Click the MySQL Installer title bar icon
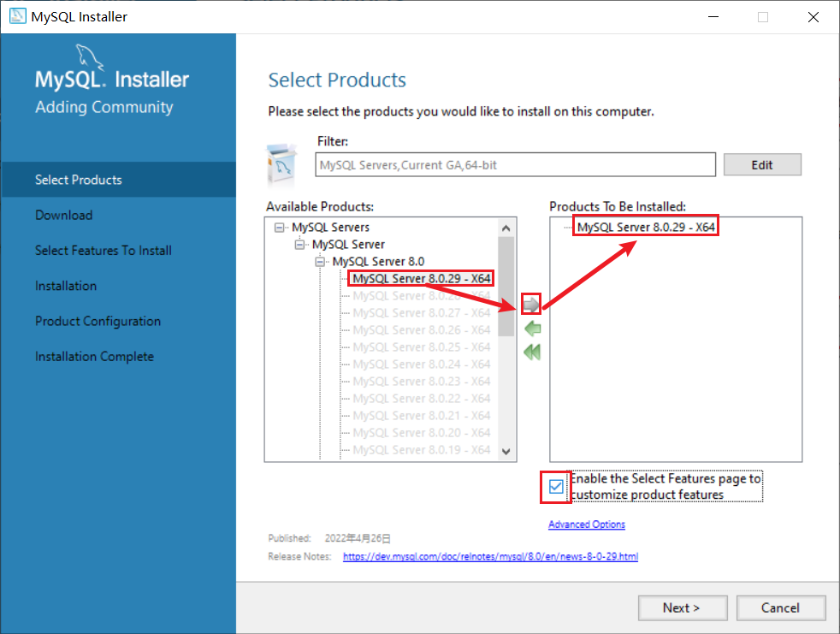The image size is (840, 634). click(x=17, y=16)
